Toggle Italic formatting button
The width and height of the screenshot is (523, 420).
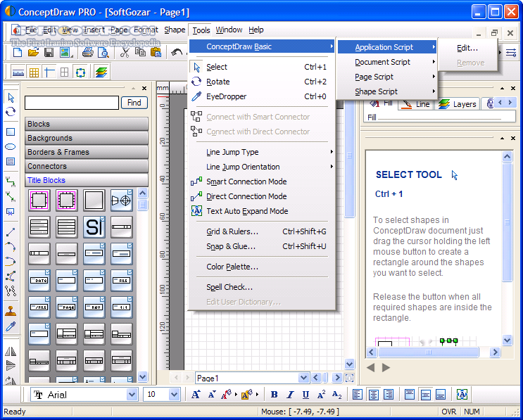290,395
